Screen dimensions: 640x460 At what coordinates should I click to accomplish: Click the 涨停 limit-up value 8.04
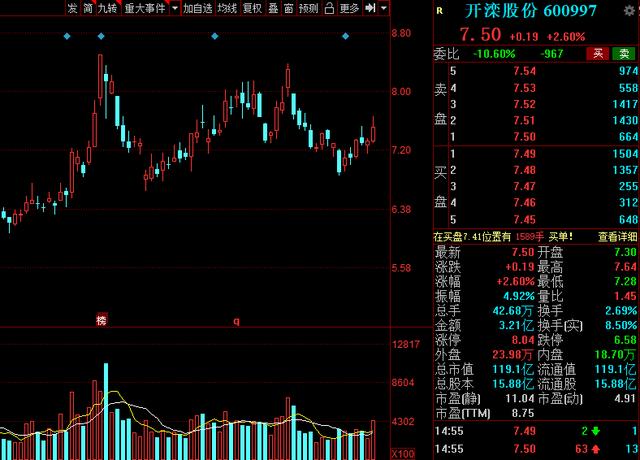coord(523,340)
